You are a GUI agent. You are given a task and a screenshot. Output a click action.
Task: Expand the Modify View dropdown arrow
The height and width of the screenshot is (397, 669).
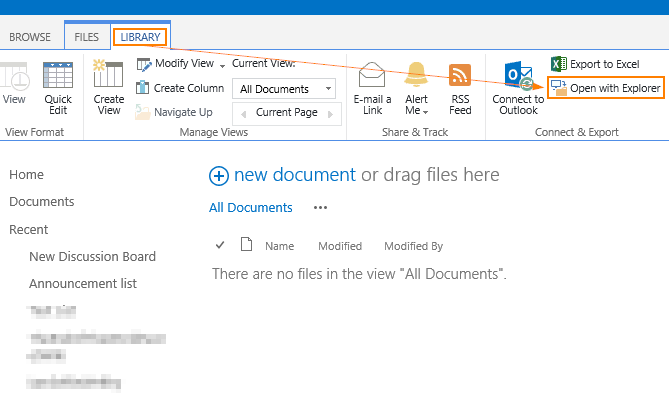222,65
